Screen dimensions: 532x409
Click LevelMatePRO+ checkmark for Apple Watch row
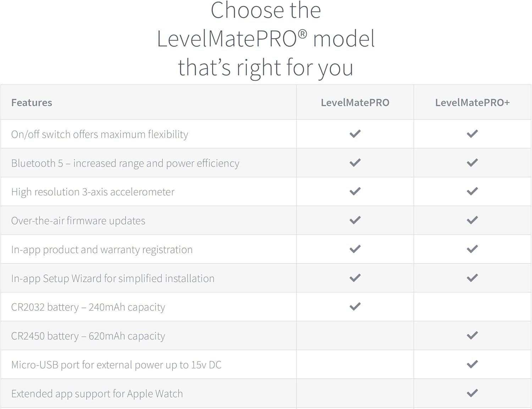[472, 393]
